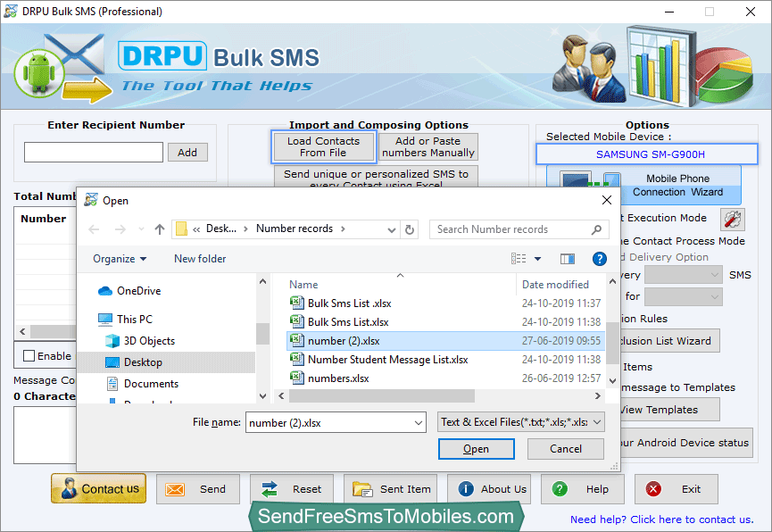
Task: Click the navigation pane vertical scrollbar
Action: click(x=262, y=334)
